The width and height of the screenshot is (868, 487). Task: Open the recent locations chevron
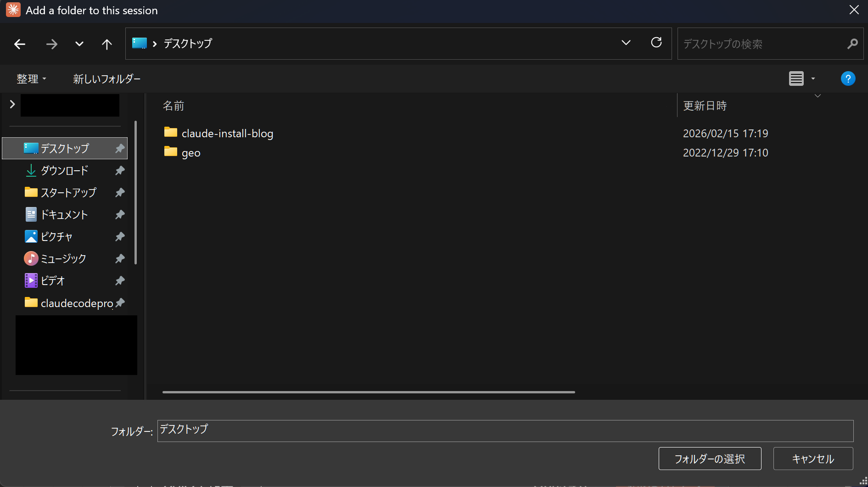click(79, 44)
